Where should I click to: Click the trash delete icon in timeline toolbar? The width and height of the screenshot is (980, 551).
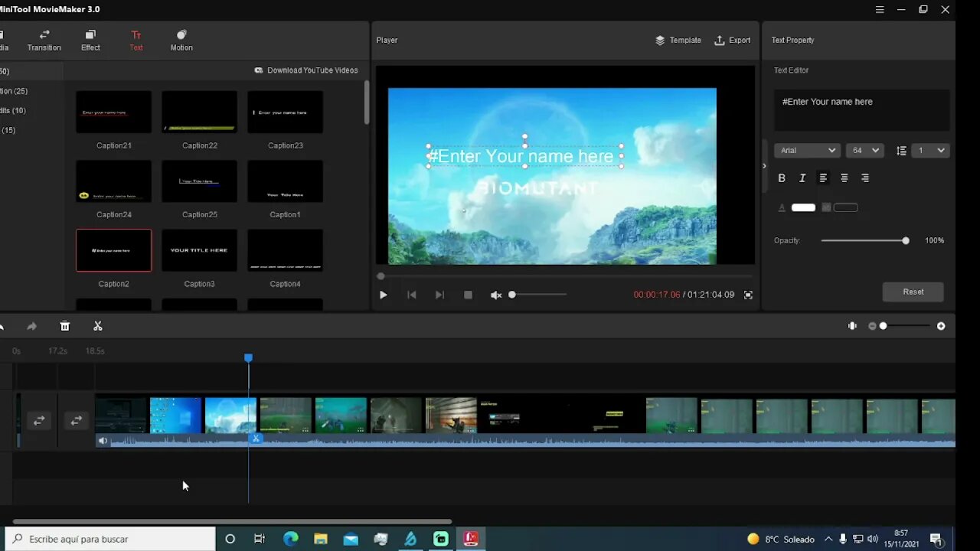[65, 326]
